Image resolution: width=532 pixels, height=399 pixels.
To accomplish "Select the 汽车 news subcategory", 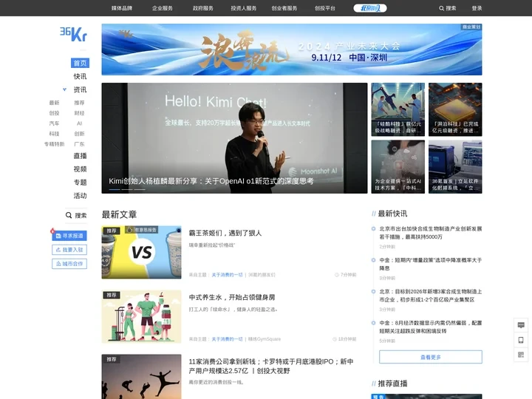I will coord(54,123).
